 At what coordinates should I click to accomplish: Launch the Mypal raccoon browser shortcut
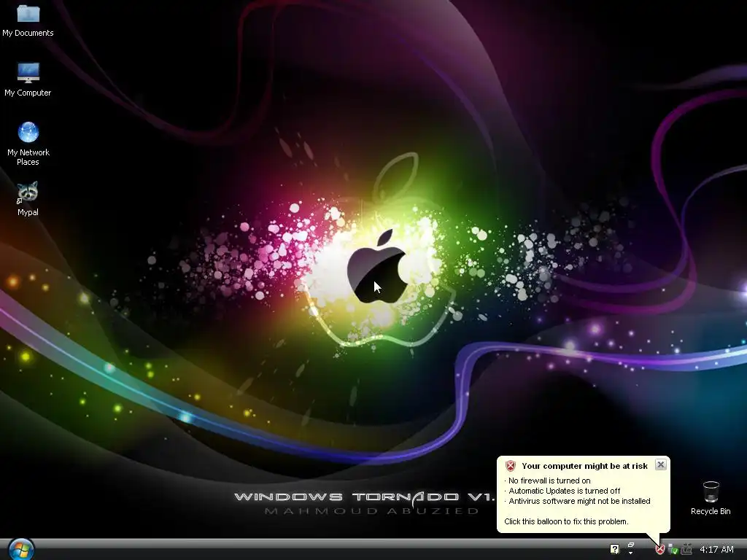[28, 192]
